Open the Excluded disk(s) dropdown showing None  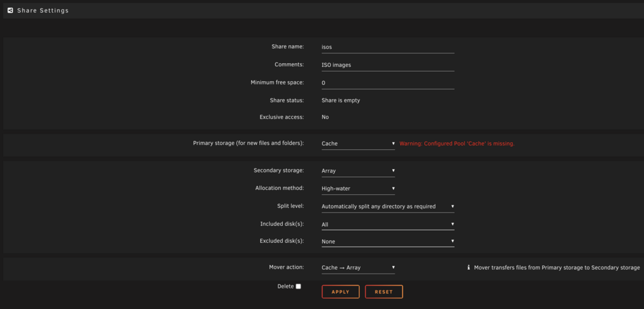click(388, 241)
